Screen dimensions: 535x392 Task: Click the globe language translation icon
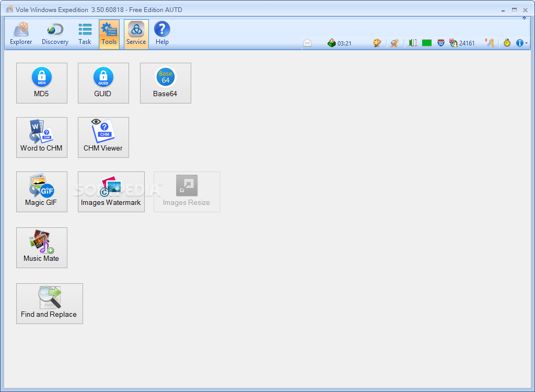[395, 43]
